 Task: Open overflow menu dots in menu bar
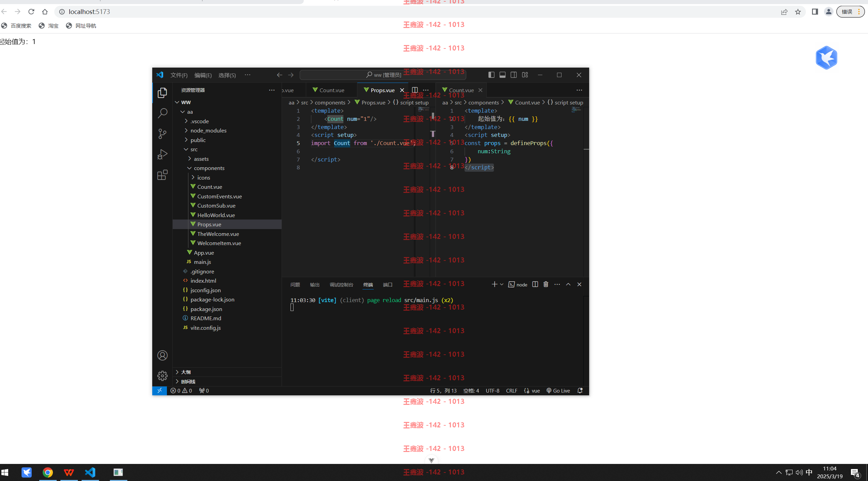pyautogui.click(x=247, y=75)
